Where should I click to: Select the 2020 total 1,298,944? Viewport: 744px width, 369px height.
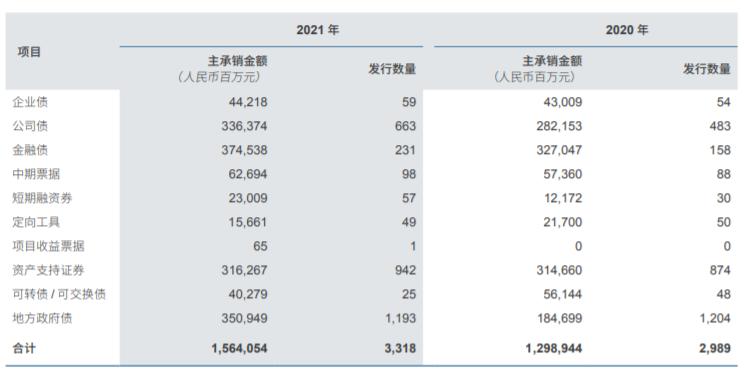click(554, 349)
